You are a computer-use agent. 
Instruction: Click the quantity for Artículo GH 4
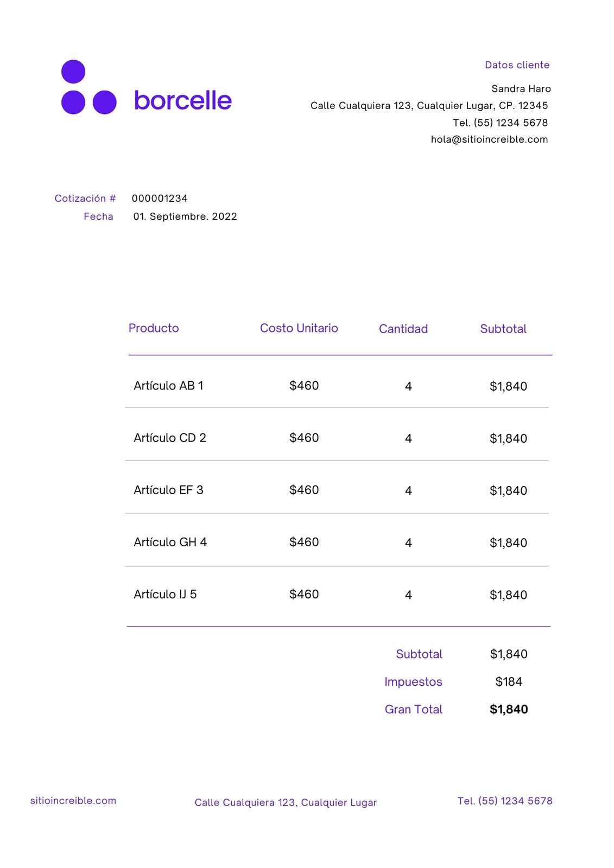pyautogui.click(x=408, y=542)
